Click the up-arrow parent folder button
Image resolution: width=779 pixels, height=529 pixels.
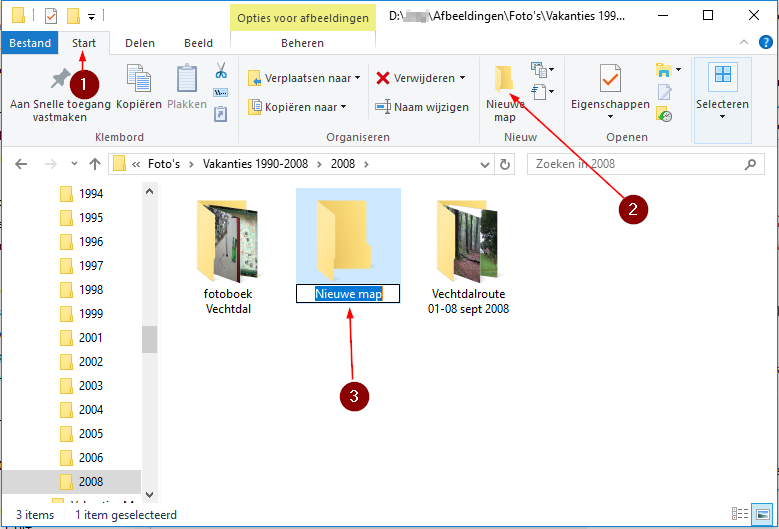click(95, 164)
